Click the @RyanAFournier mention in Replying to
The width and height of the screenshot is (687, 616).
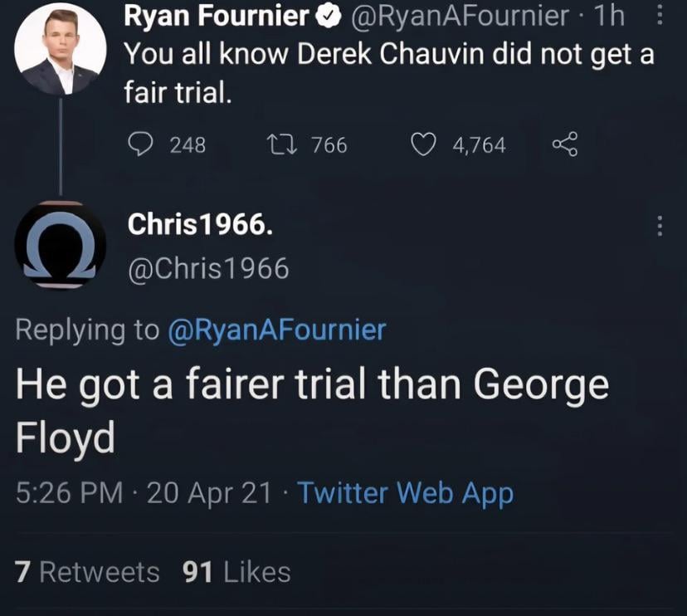click(x=277, y=330)
